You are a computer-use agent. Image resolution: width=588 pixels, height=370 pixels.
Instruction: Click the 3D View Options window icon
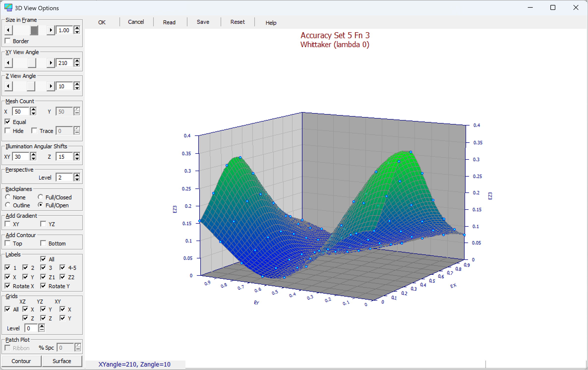click(x=8, y=8)
